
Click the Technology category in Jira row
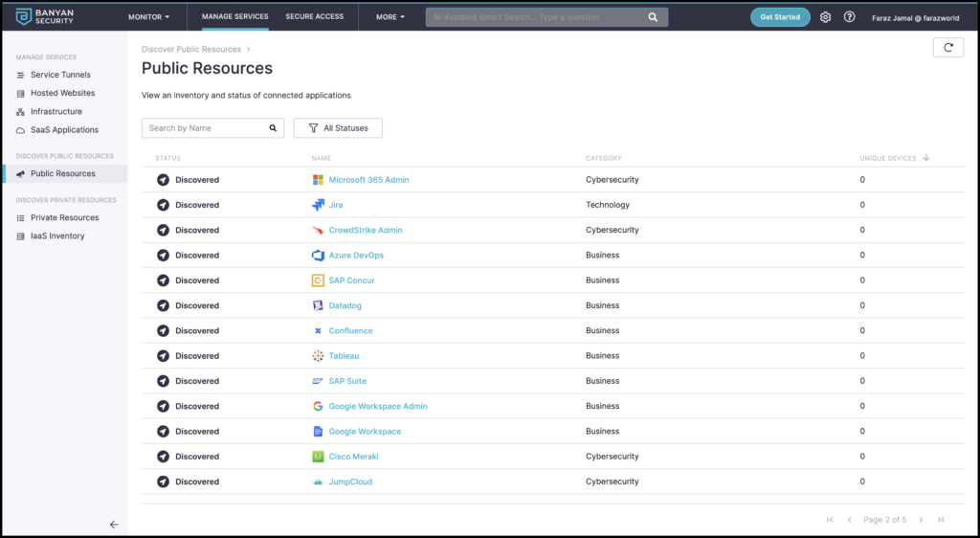click(x=608, y=205)
